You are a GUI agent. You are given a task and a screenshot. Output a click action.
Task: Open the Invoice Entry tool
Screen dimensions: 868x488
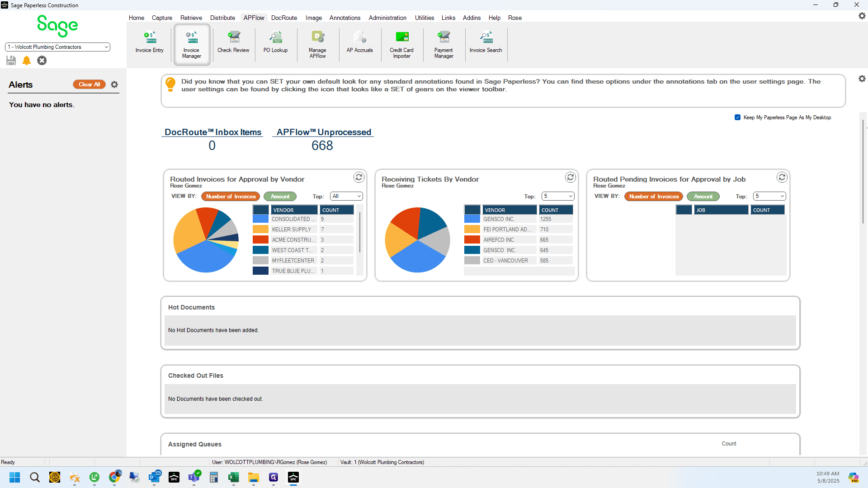(x=149, y=43)
